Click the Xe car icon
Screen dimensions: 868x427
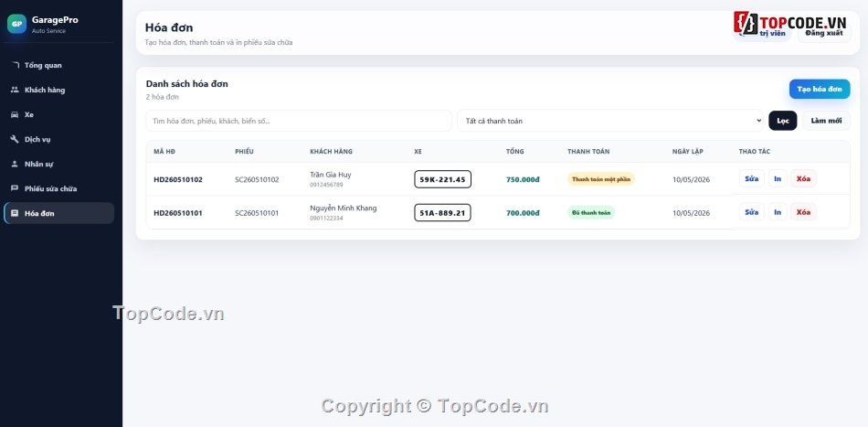[x=15, y=114]
